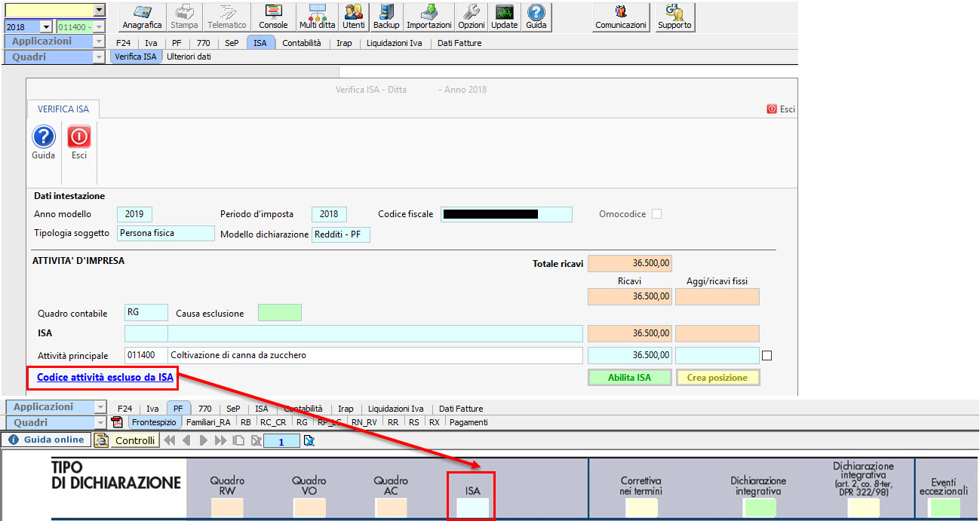Click the Update toolbar icon
This screenshot has width=980, height=521.
(504, 17)
